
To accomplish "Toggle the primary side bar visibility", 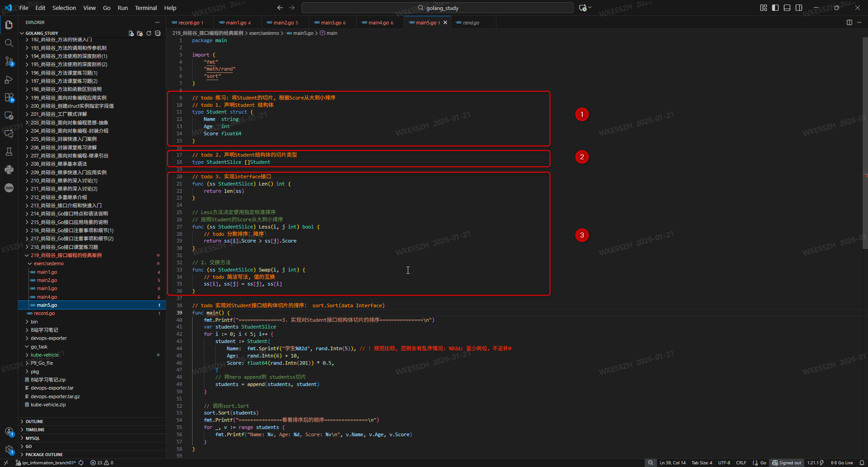I will (775, 8).
